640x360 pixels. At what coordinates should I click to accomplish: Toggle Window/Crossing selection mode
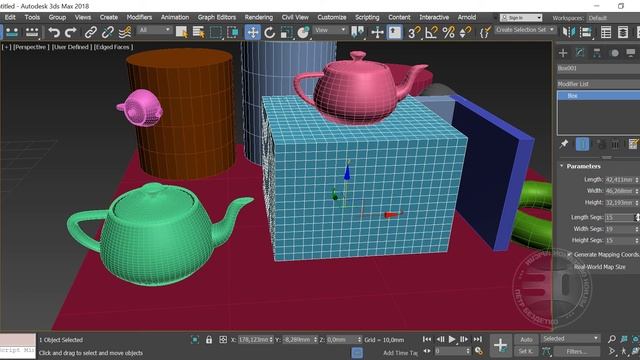[233, 32]
